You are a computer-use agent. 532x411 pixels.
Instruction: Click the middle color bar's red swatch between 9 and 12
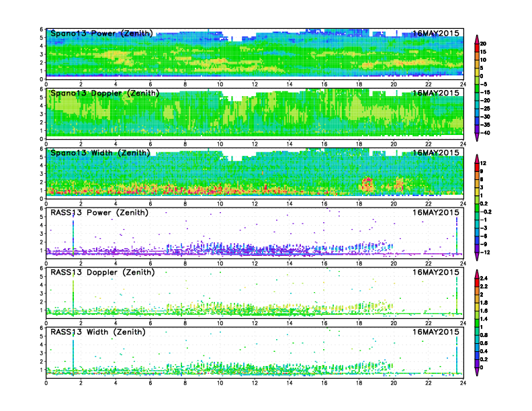coord(477,167)
